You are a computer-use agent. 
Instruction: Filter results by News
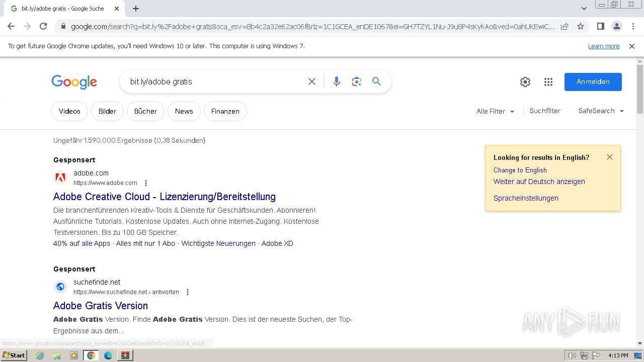[x=184, y=111]
